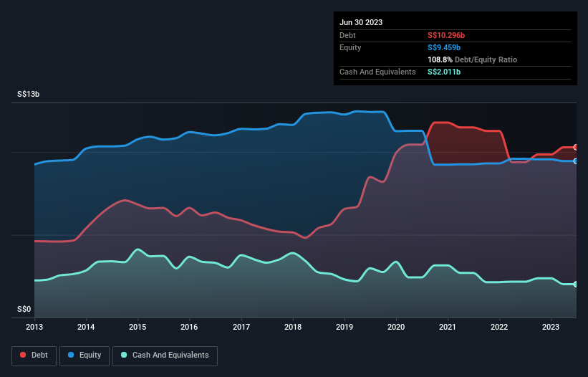Viewport: 588px width, 377px height.
Task: Toggle the Debt legend button
Action: [x=34, y=355]
